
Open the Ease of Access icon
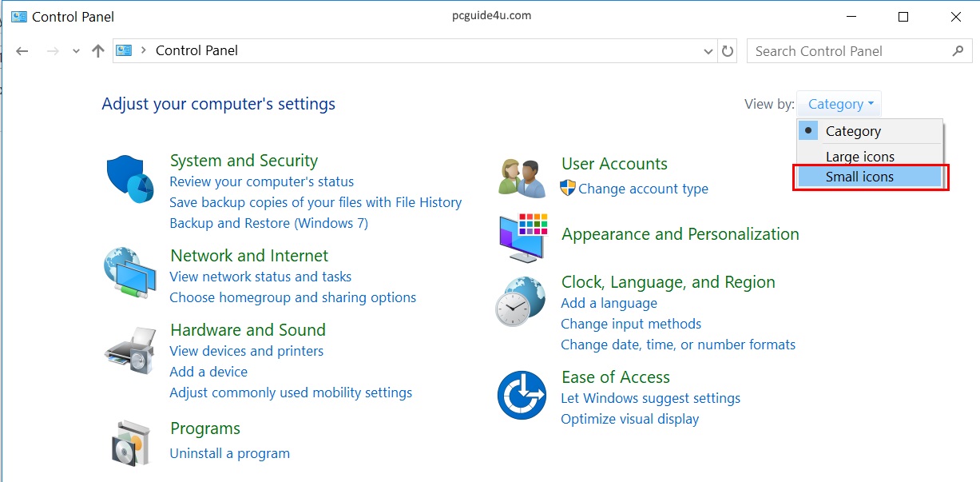522,395
